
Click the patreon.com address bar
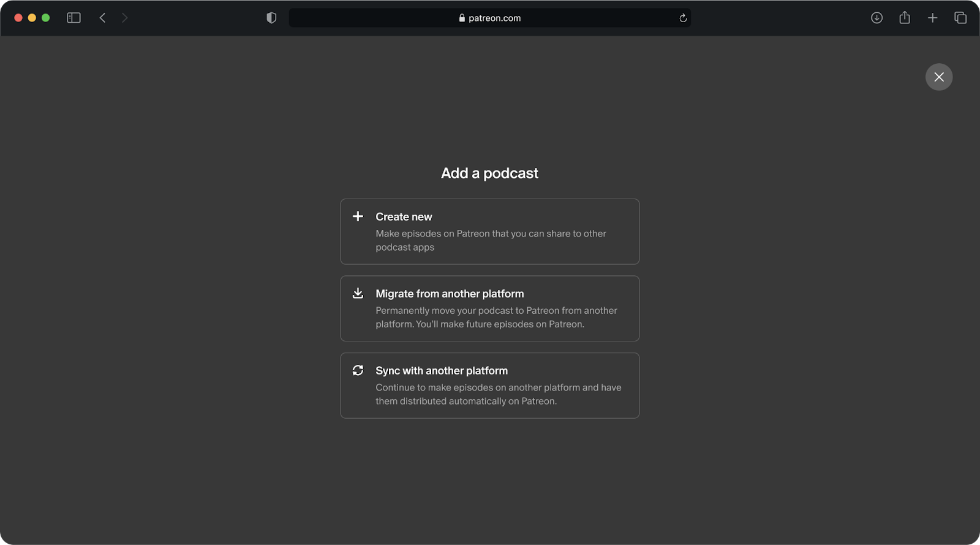click(x=490, y=18)
